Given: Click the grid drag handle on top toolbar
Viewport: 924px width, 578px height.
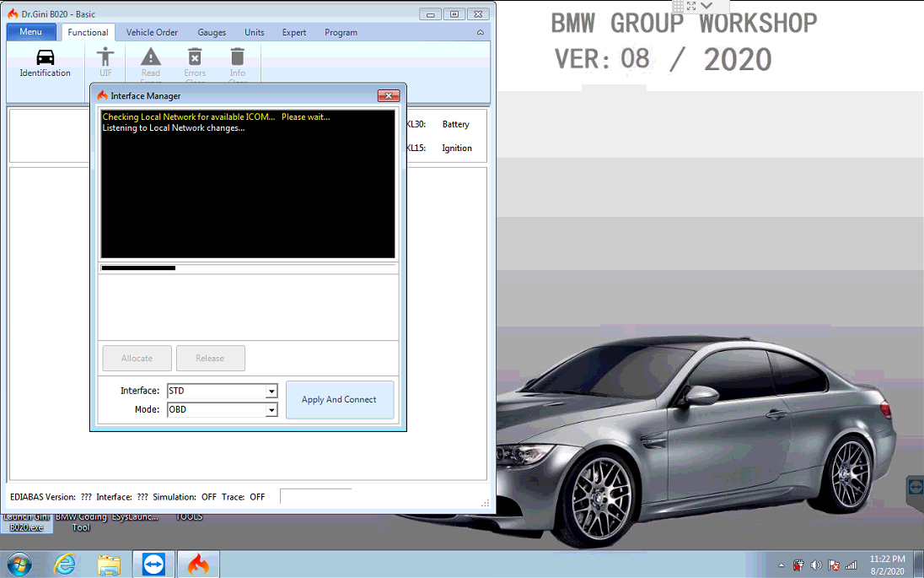Looking at the screenshot, I should pos(679,6).
